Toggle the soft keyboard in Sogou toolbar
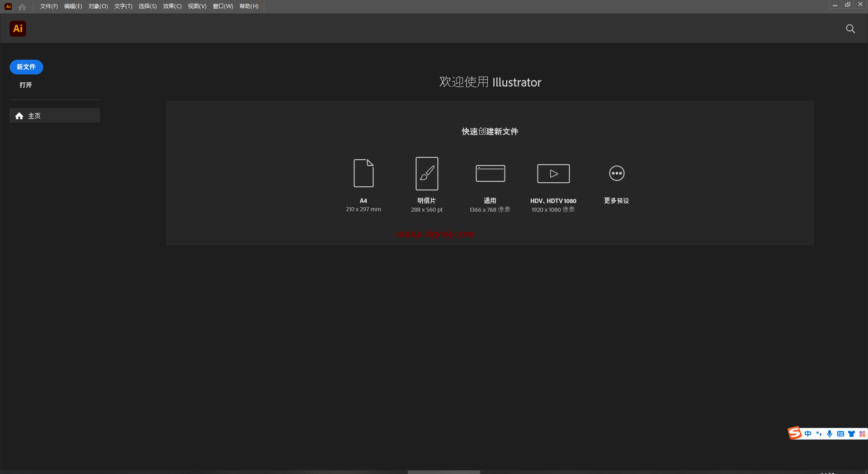Viewport: 868px width, 474px height. (840, 433)
